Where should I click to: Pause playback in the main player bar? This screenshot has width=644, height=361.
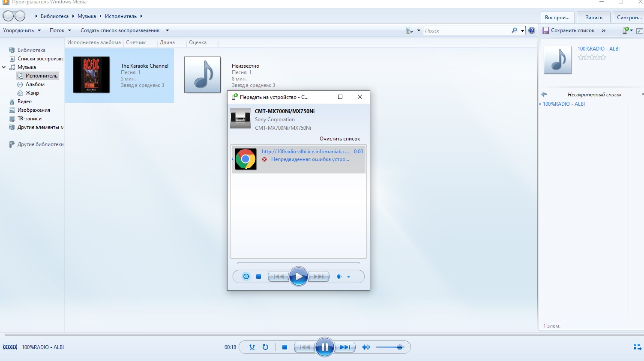click(324, 347)
